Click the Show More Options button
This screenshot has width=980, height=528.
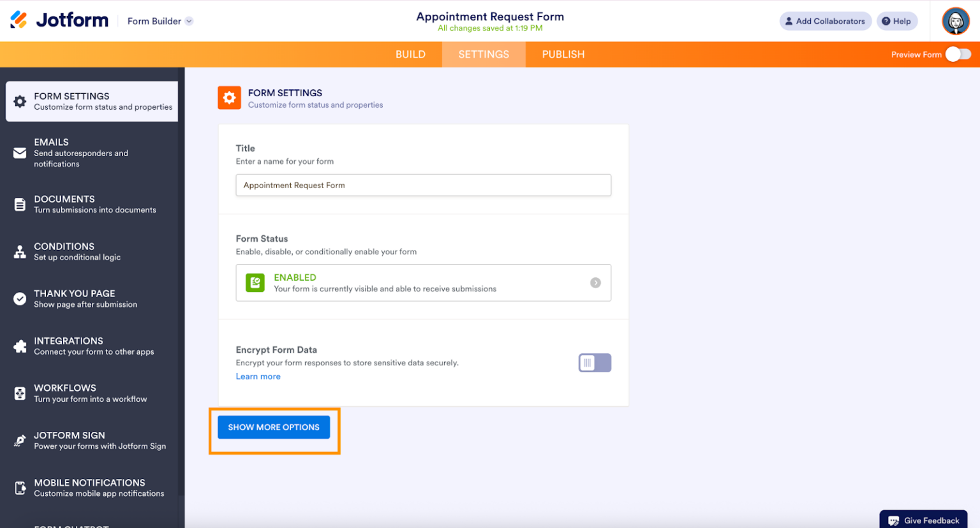tap(273, 427)
